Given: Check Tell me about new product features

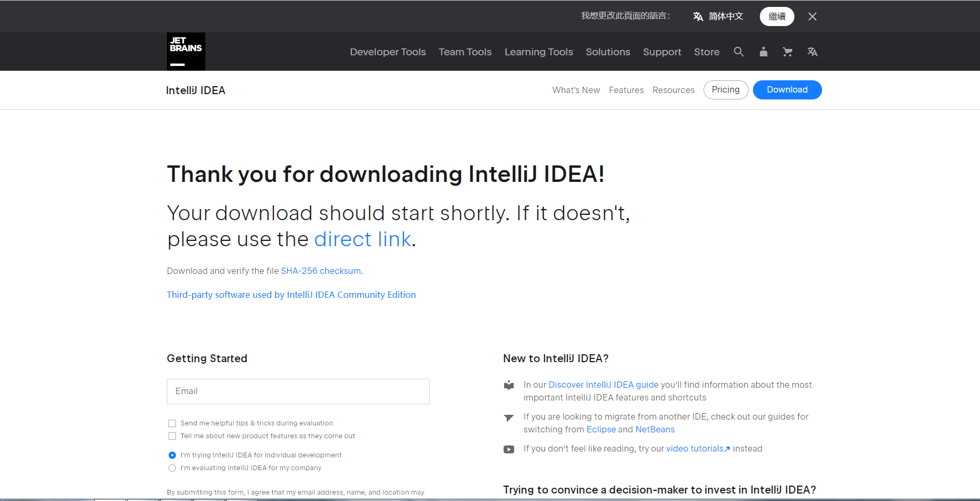Looking at the screenshot, I should (x=172, y=436).
